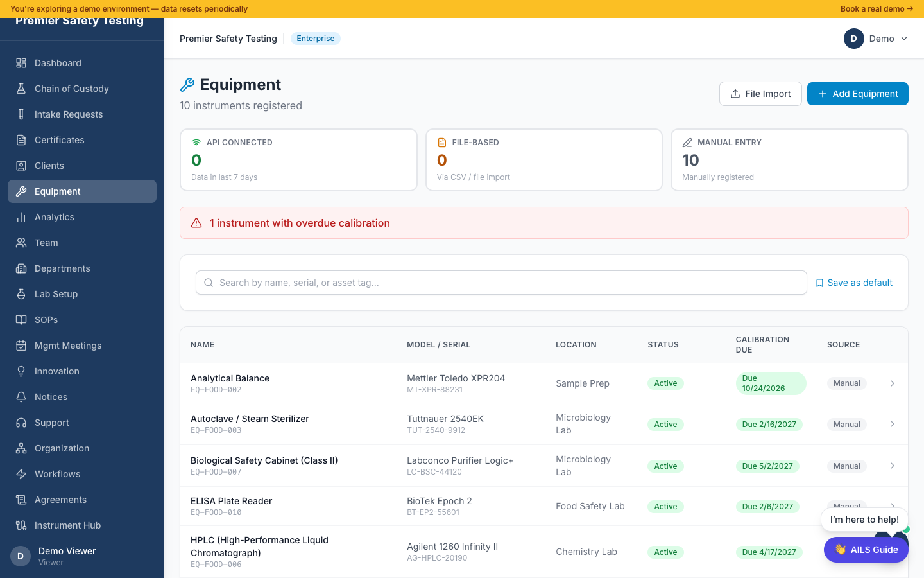Click the Analytics bar chart icon
The image size is (924, 578).
tap(21, 217)
